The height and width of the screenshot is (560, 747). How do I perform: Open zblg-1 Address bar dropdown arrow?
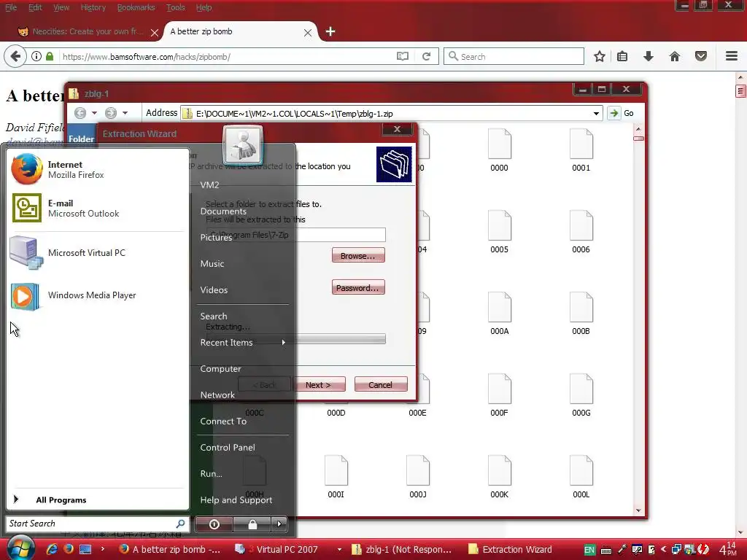[x=596, y=113]
